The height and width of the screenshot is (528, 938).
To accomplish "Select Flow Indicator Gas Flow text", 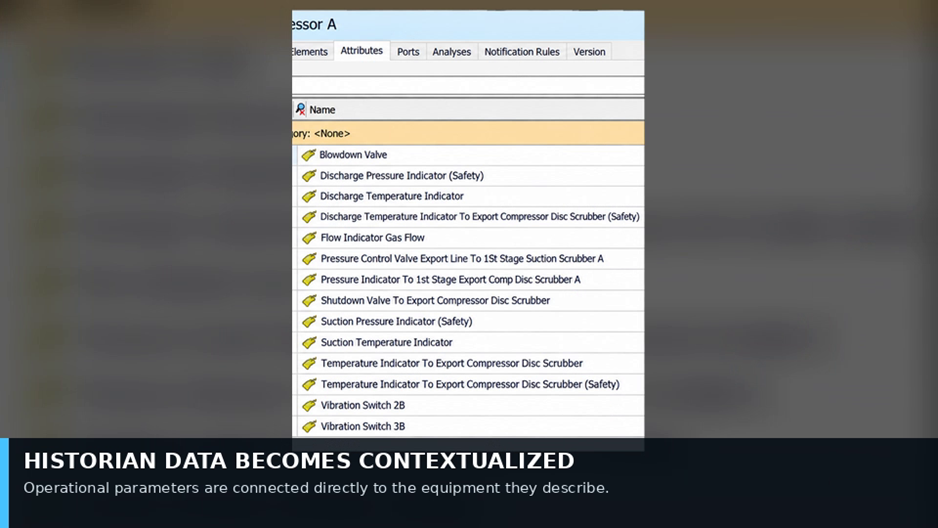I will [372, 238].
